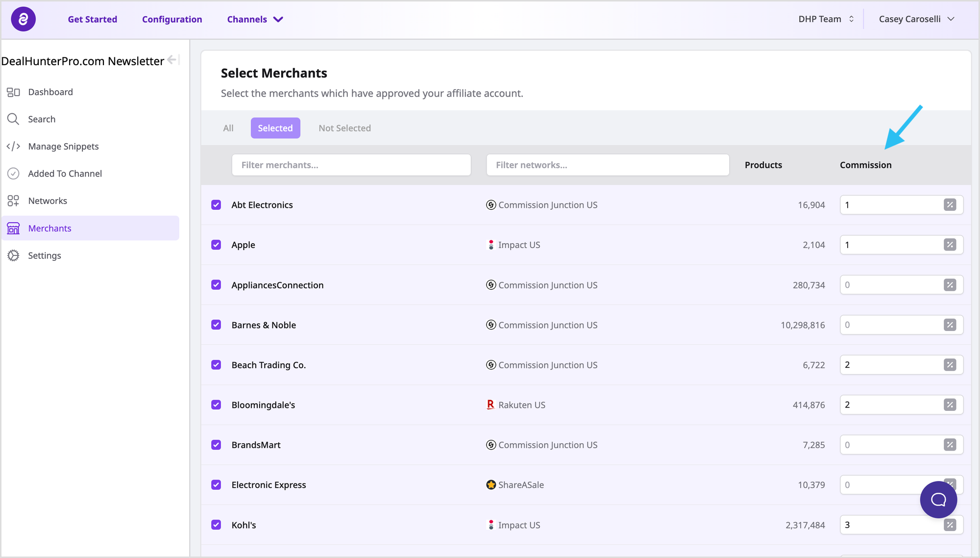The image size is (980, 558).
Task: Open Settings gear in sidebar
Action: (x=13, y=255)
